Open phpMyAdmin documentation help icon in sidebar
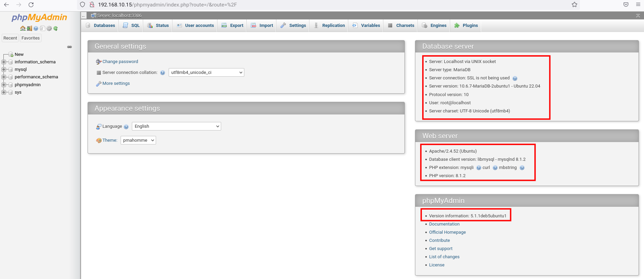The width and height of the screenshot is (644, 279). click(36, 28)
